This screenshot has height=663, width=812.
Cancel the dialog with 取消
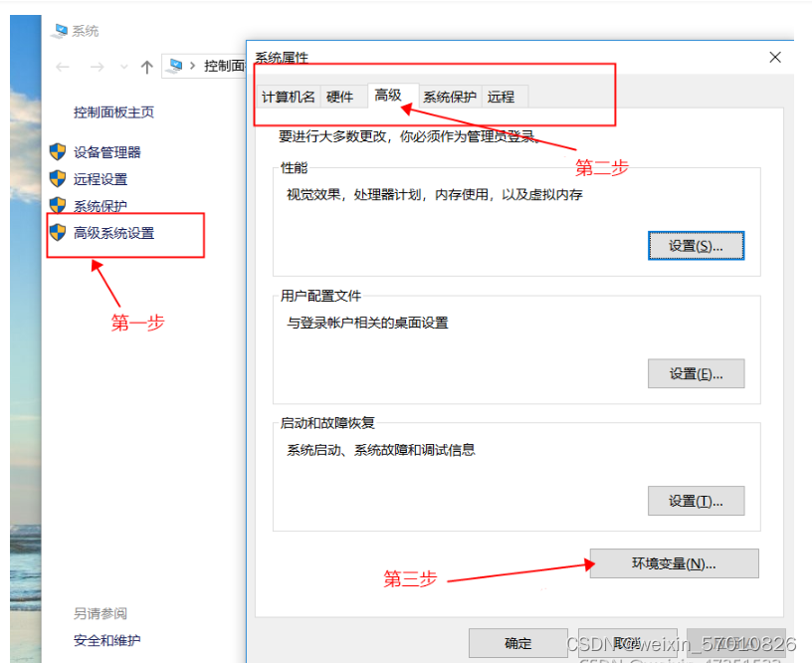[627, 643]
